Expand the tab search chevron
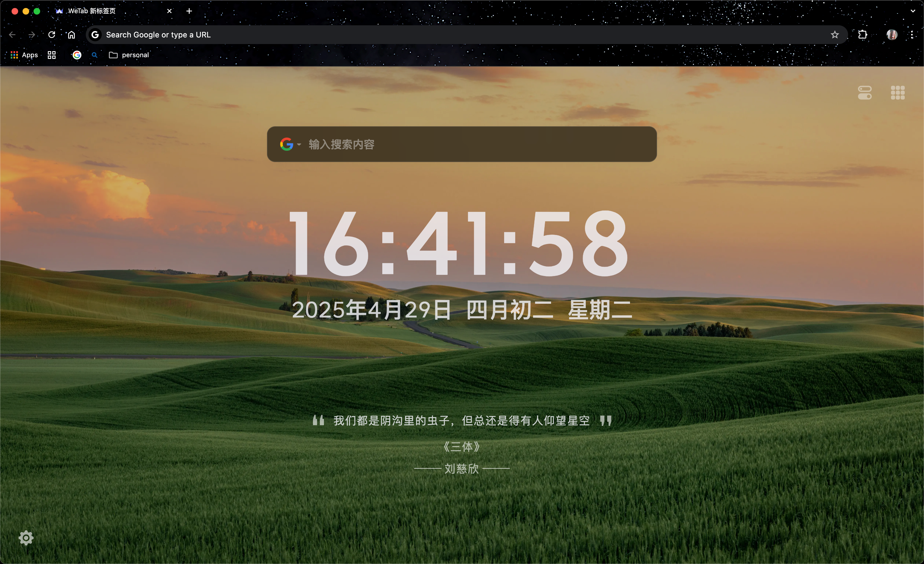The image size is (924, 564). [912, 11]
